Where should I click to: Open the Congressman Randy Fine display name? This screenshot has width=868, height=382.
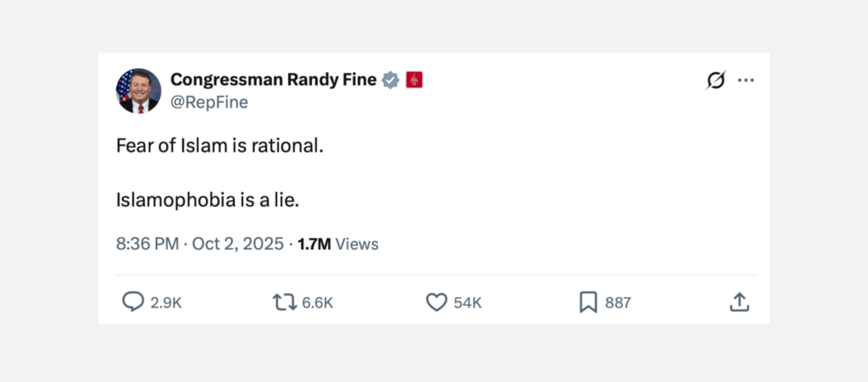[x=274, y=80]
